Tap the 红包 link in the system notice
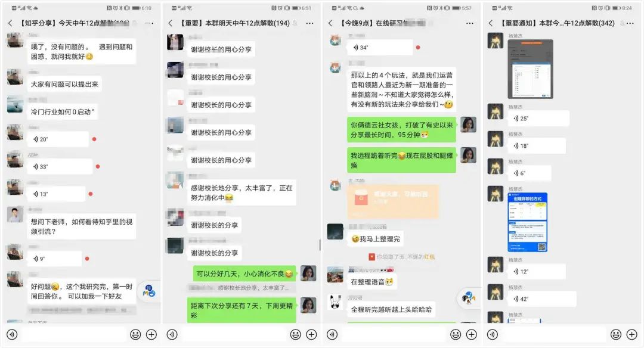The image size is (644, 348). pyautogui.click(x=429, y=257)
